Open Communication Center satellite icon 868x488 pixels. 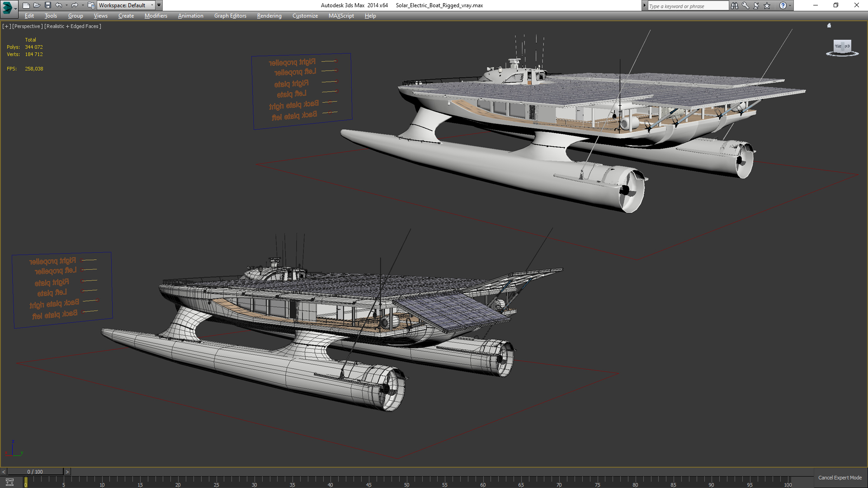(x=756, y=5)
